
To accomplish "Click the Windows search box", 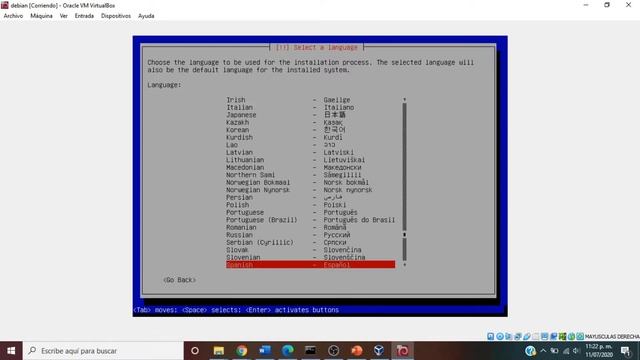I will point(103,351).
